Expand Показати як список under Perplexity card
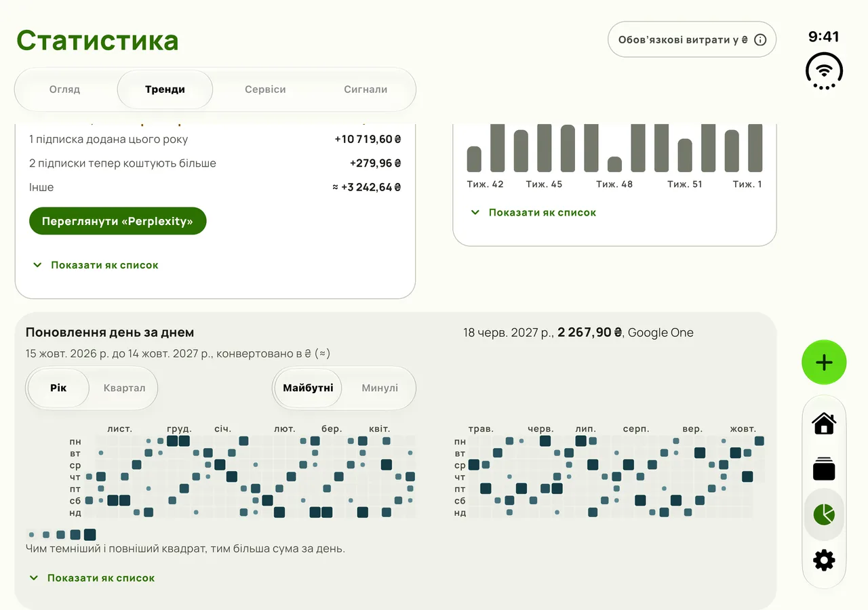The image size is (868, 610). click(96, 265)
